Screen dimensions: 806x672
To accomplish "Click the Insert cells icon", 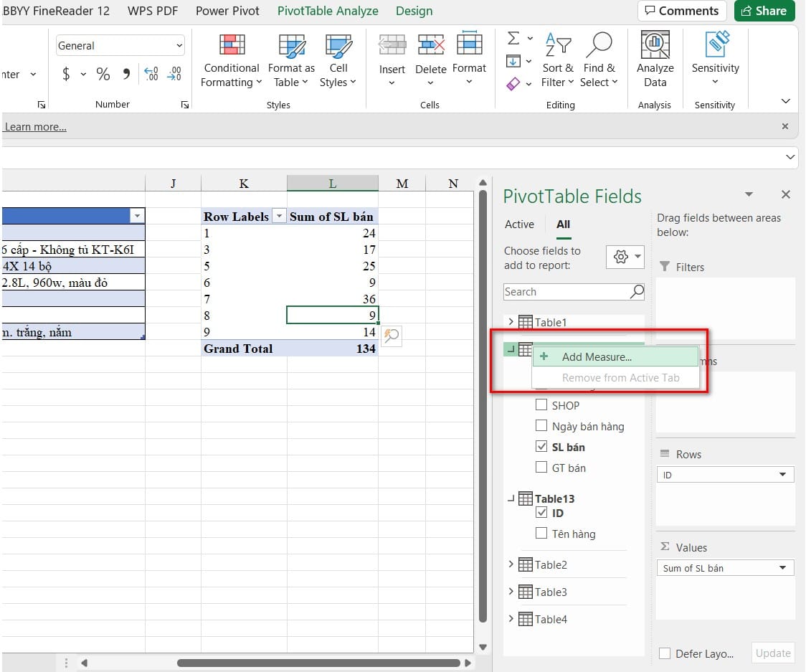I will point(392,45).
